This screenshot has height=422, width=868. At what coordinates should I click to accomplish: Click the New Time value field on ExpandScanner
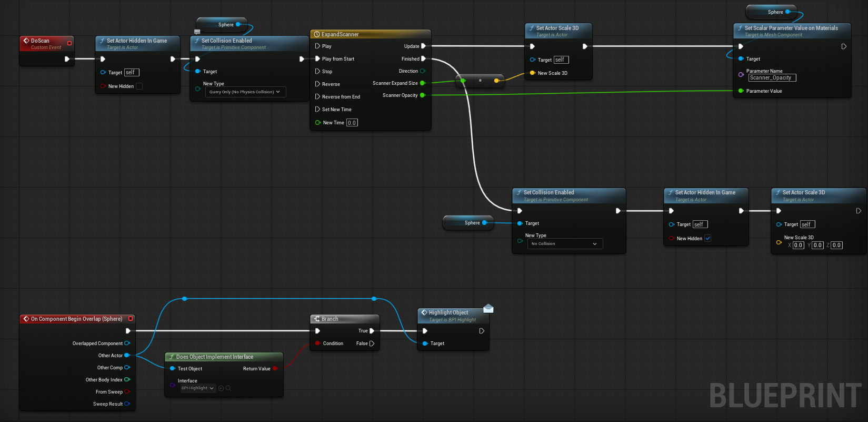click(352, 123)
